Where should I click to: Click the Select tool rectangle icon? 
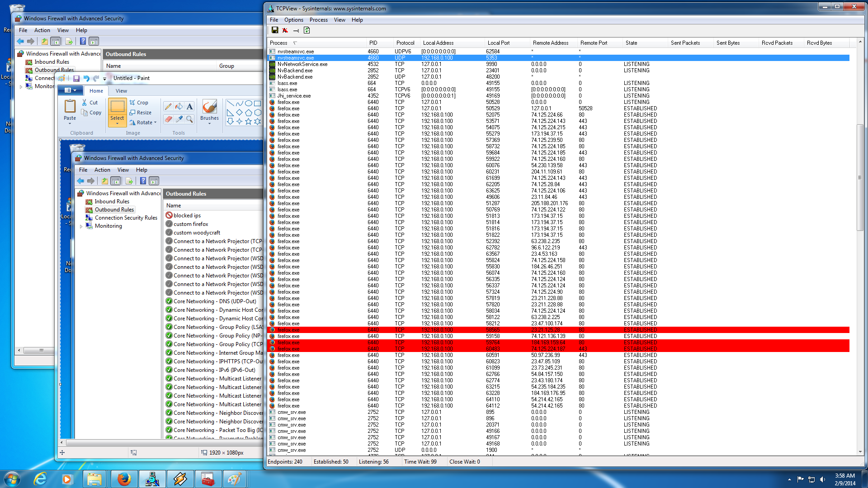[x=117, y=107]
